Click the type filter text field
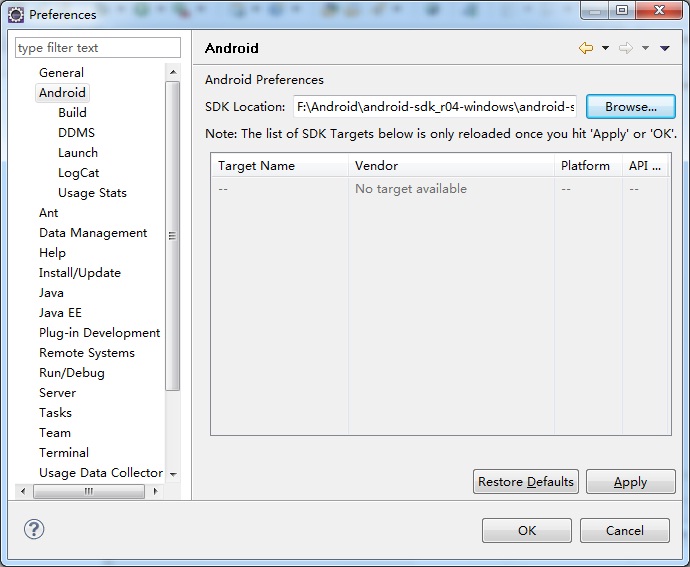 point(98,48)
